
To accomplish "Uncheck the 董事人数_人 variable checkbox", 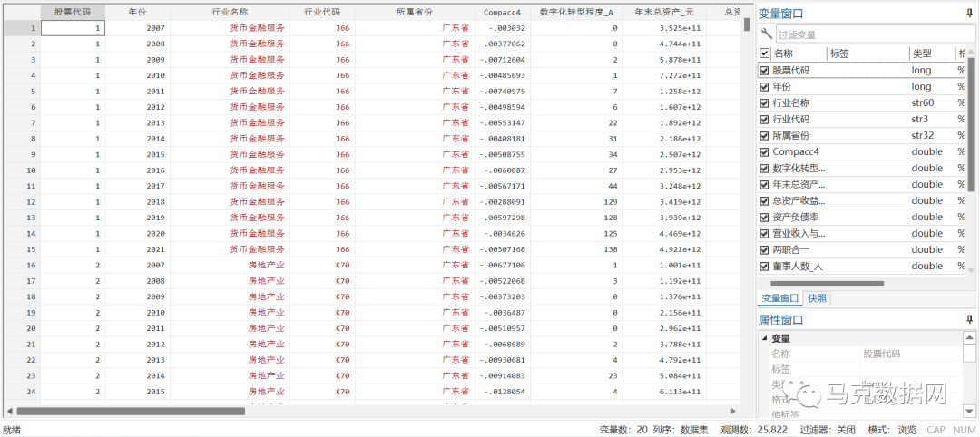I will [x=764, y=266].
